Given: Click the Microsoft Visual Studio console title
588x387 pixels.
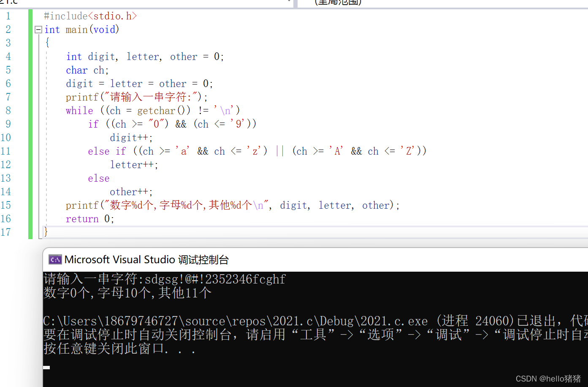Looking at the screenshot, I should point(146,259).
